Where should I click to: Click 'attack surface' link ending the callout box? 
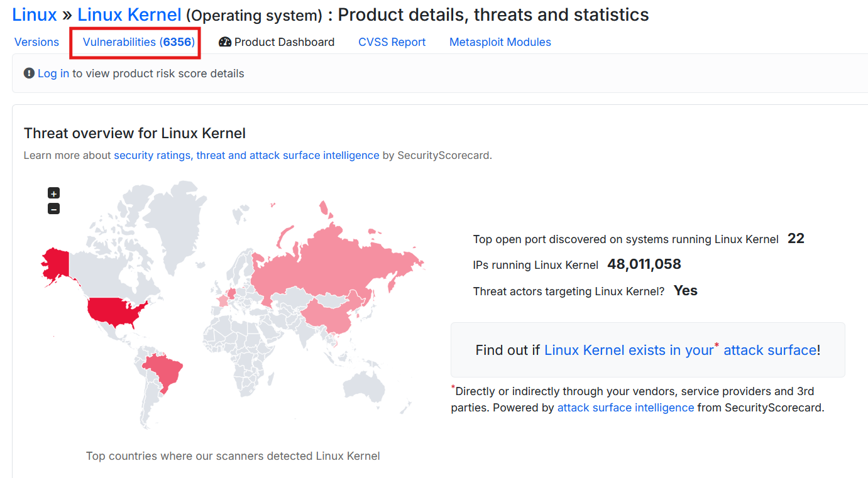[x=770, y=350]
